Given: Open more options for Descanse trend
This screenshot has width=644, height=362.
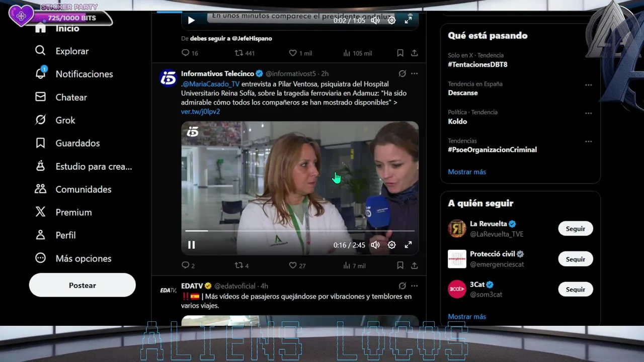Looking at the screenshot, I should (x=588, y=85).
